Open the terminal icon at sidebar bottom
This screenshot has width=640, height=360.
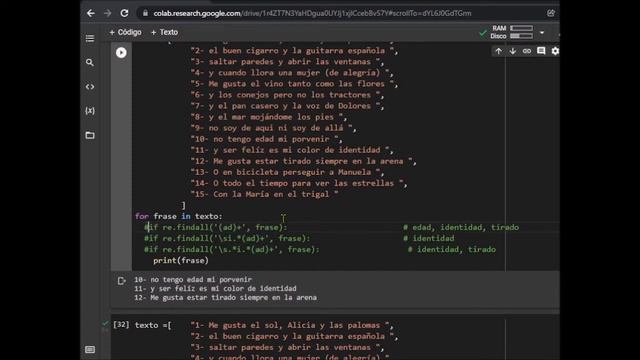coord(90,349)
